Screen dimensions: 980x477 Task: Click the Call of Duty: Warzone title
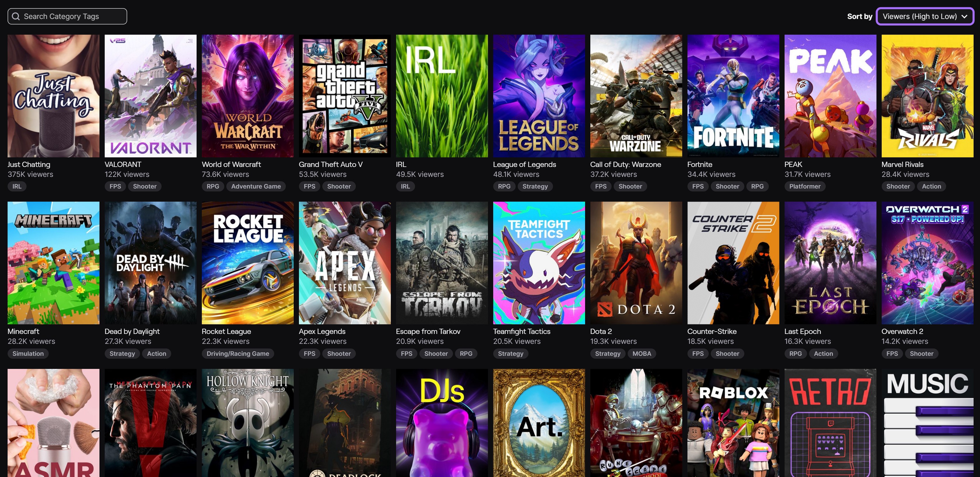click(625, 164)
